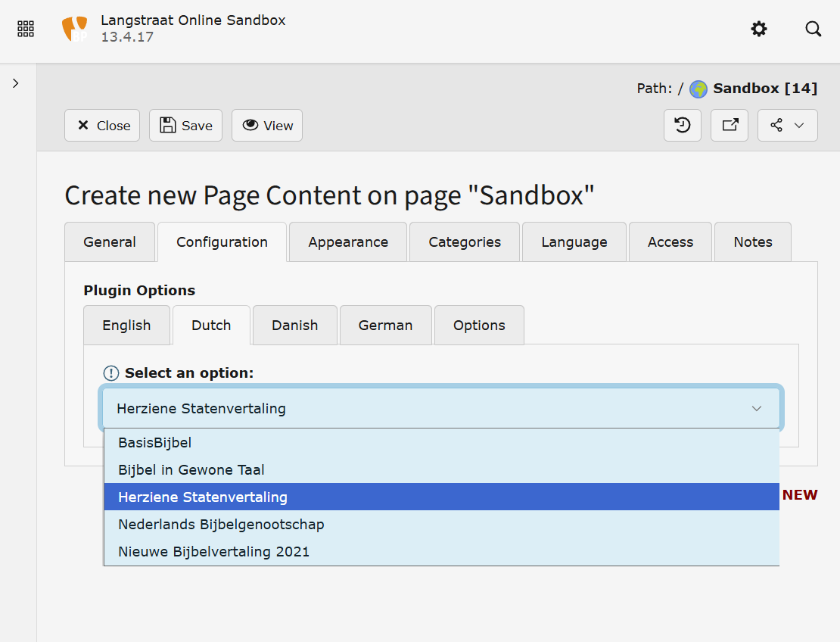The width and height of the screenshot is (840, 642).
Task: Open the search magnifier icon
Action: click(x=813, y=30)
